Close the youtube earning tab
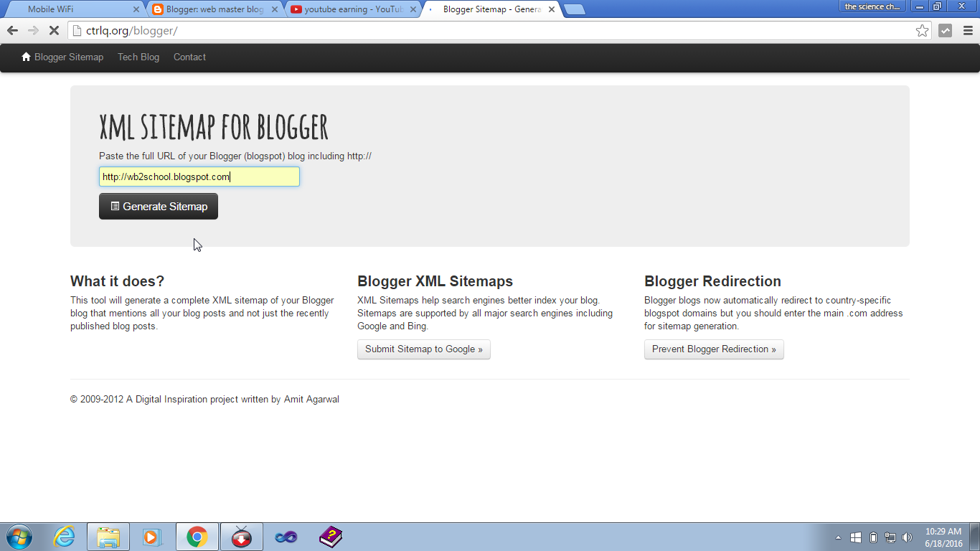The width and height of the screenshot is (980, 551). (413, 9)
